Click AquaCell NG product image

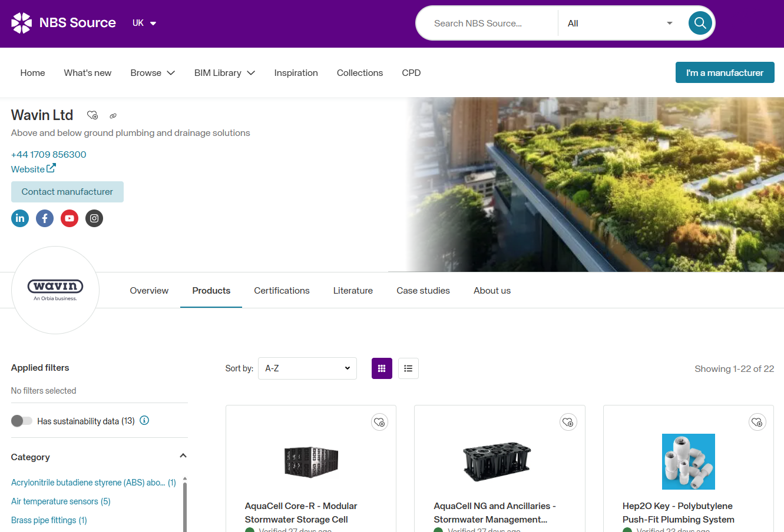497,462
